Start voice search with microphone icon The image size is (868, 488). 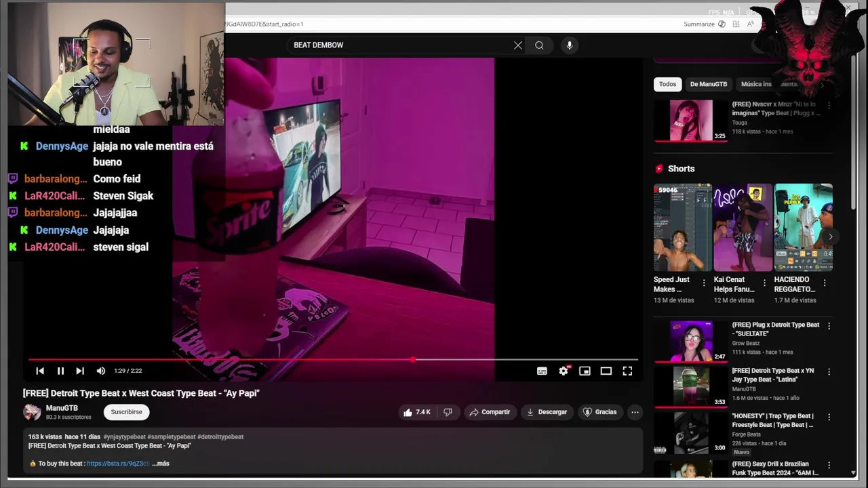[x=569, y=45]
